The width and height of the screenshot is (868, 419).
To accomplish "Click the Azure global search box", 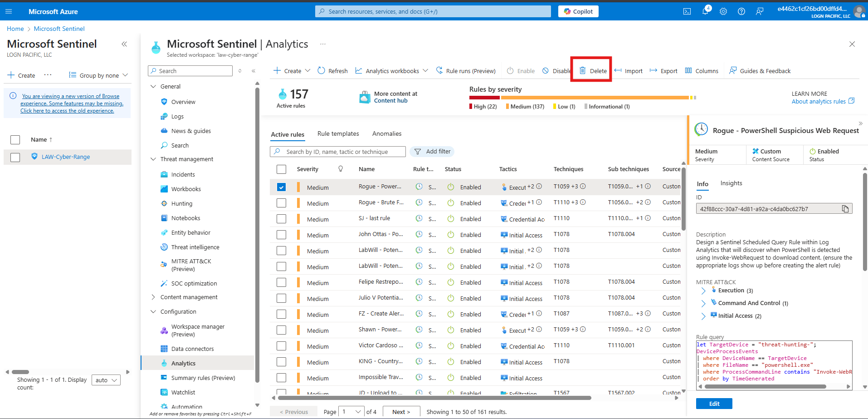I will 433,11.
